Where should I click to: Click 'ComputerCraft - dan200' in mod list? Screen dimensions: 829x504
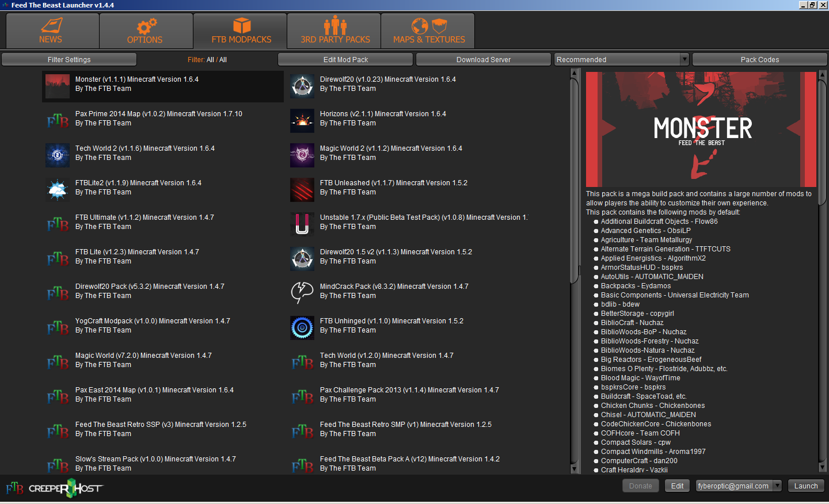(639, 461)
